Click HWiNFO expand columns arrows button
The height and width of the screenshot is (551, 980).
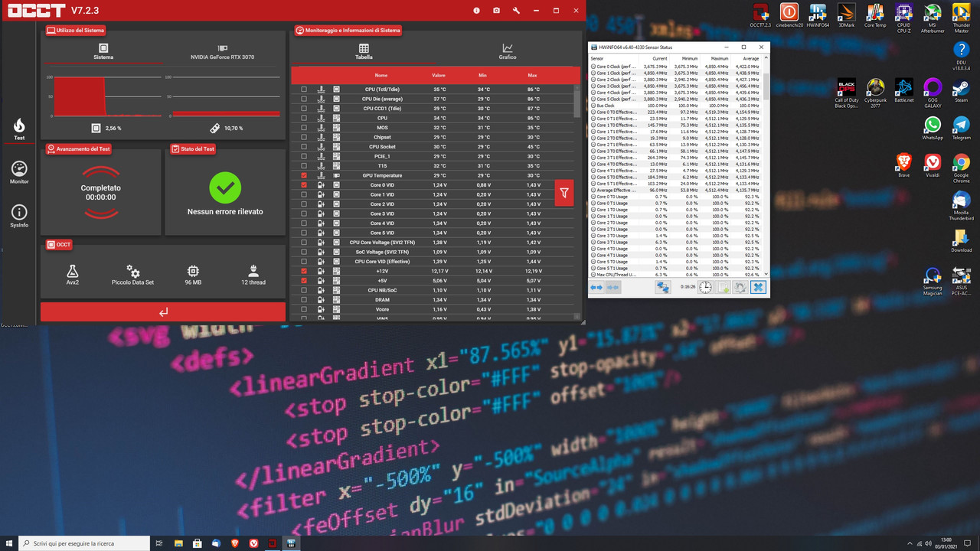pyautogui.click(x=596, y=287)
